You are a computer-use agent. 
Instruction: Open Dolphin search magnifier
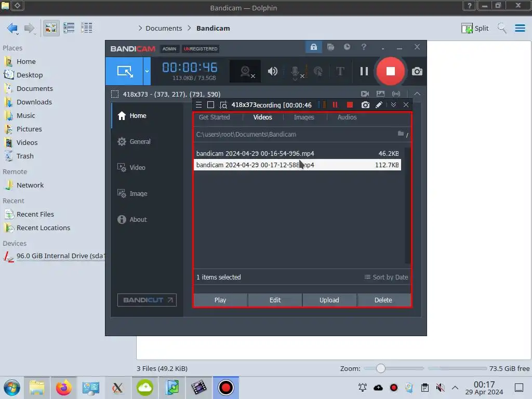pyautogui.click(x=502, y=28)
